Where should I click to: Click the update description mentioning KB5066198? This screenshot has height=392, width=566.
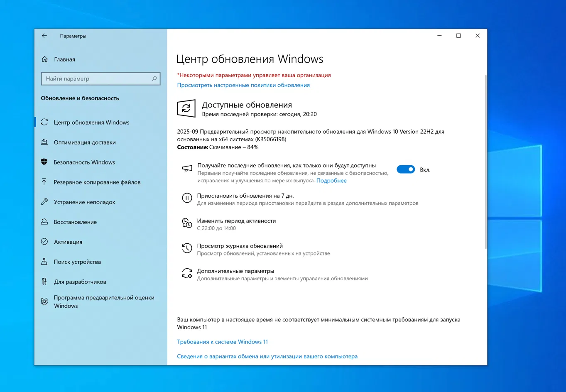click(311, 135)
